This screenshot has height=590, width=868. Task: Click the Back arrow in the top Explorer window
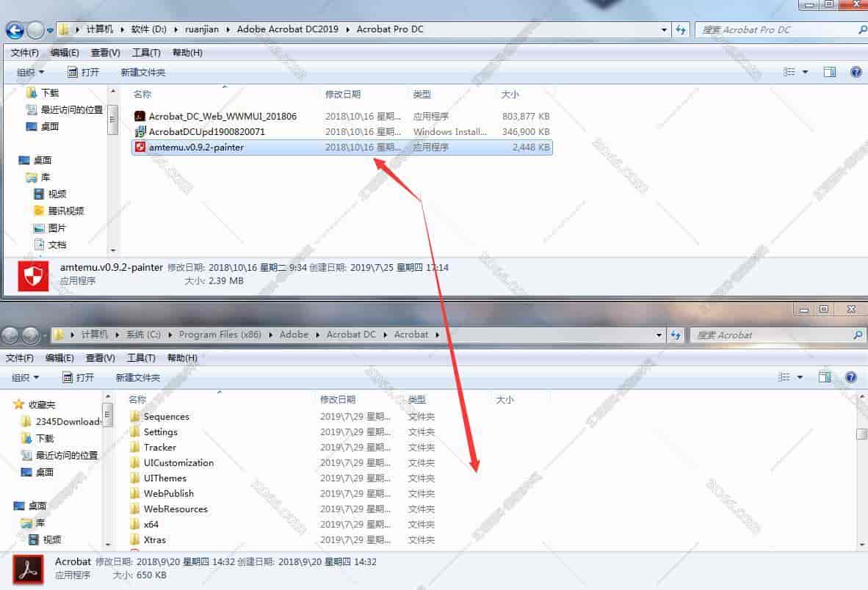(x=15, y=30)
